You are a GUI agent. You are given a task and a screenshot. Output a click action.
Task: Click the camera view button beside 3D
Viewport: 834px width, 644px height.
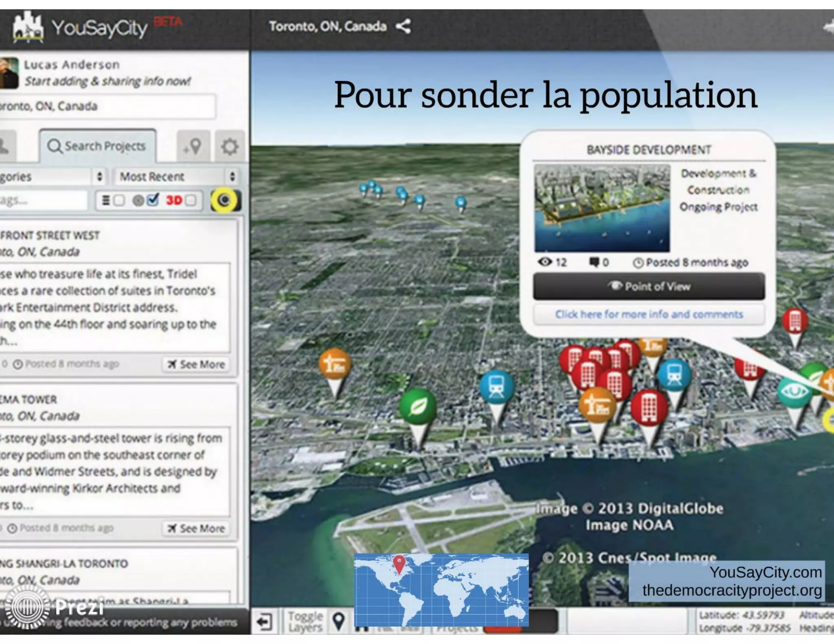point(226,200)
